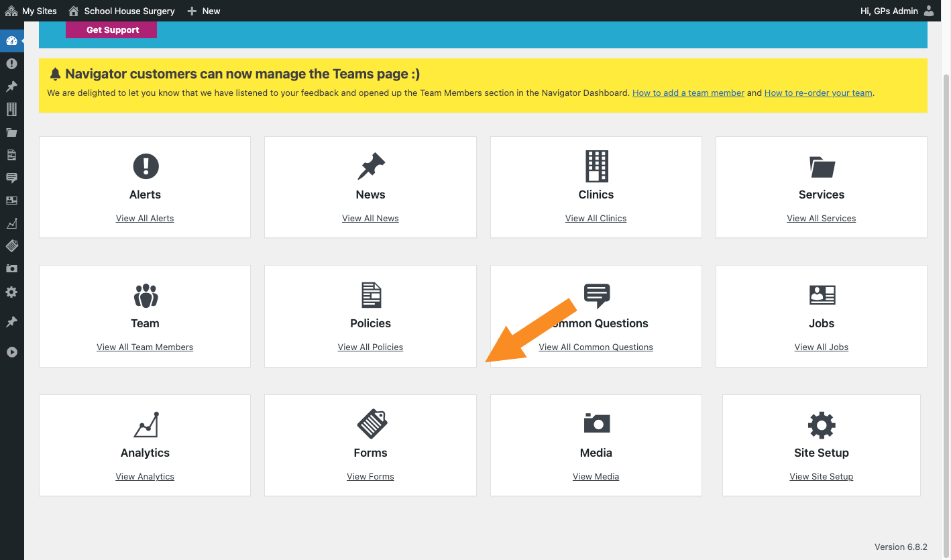Image resolution: width=951 pixels, height=560 pixels.
Task: Open the New content menu
Action: [x=204, y=11]
